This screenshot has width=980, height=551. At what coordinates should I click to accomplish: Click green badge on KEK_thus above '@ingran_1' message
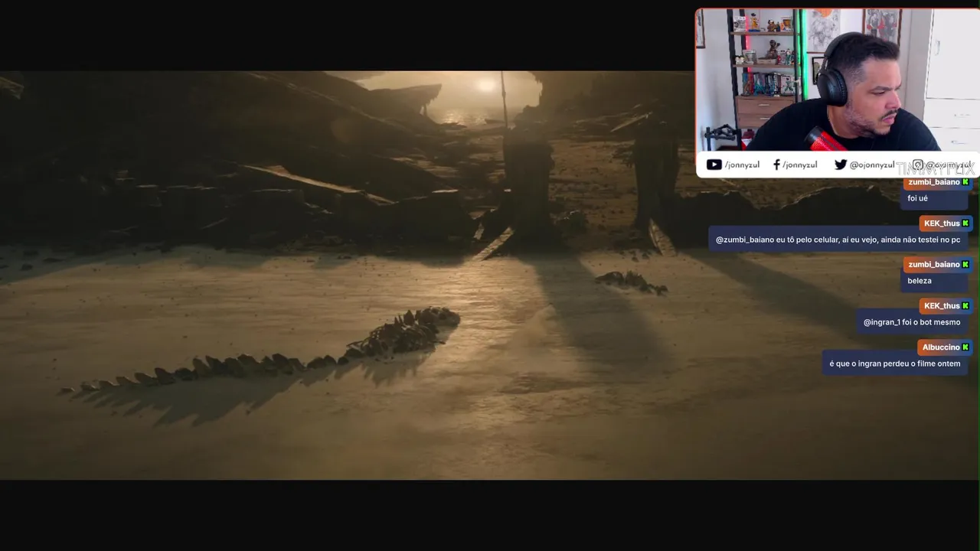(x=965, y=306)
